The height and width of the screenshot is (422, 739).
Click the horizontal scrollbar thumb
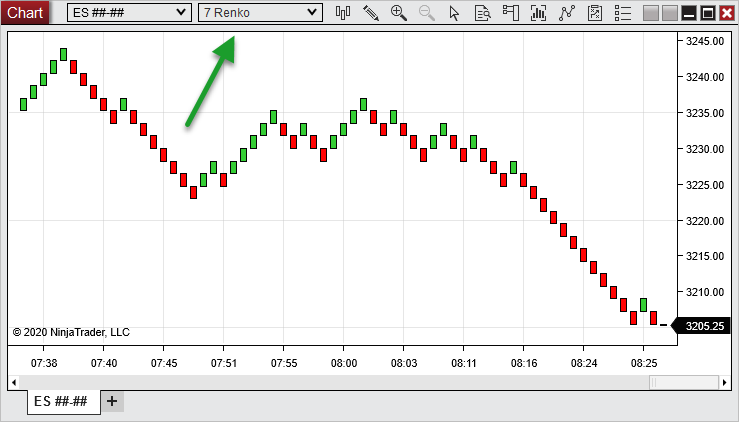683,382
